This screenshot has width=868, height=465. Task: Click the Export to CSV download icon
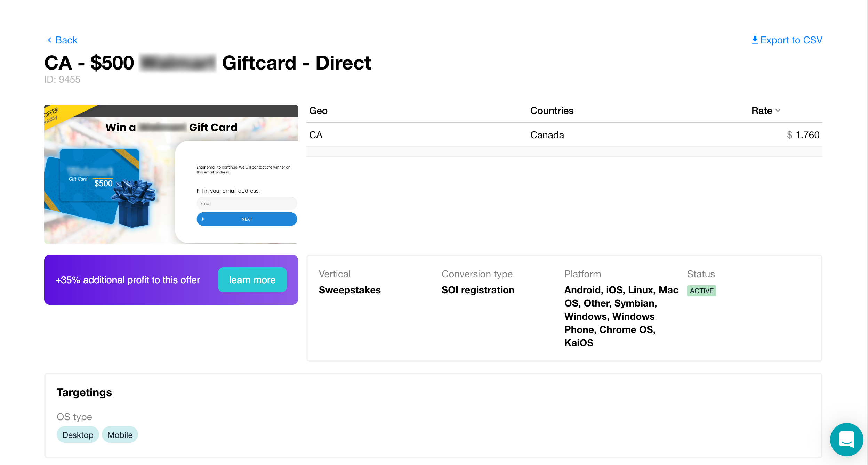[755, 40]
